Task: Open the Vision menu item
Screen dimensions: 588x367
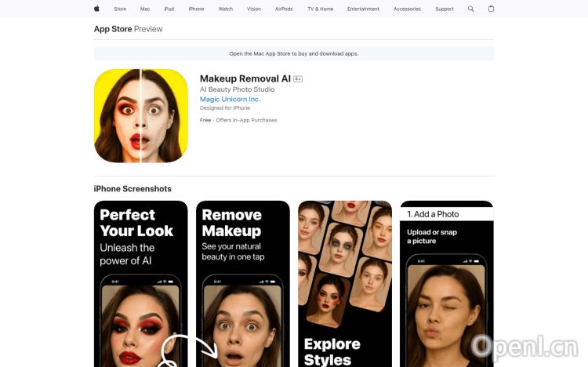Action: point(254,9)
